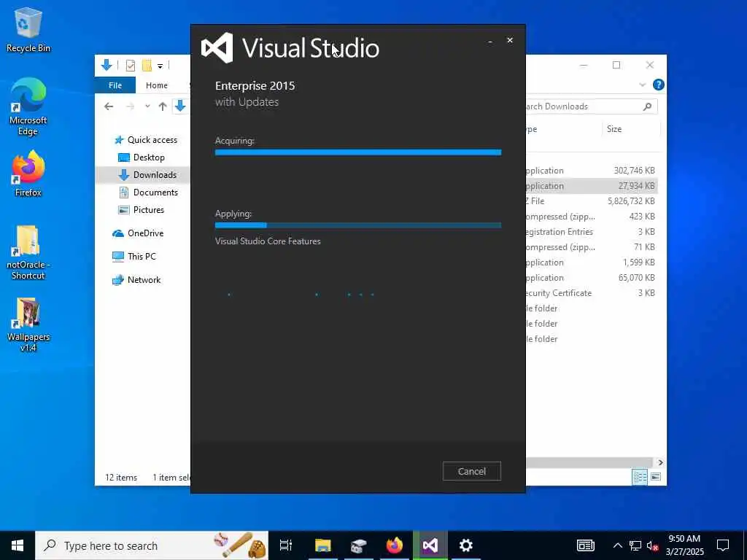Open Settings gear from taskbar
Viewport: 747px width, 560px height.
466,545
